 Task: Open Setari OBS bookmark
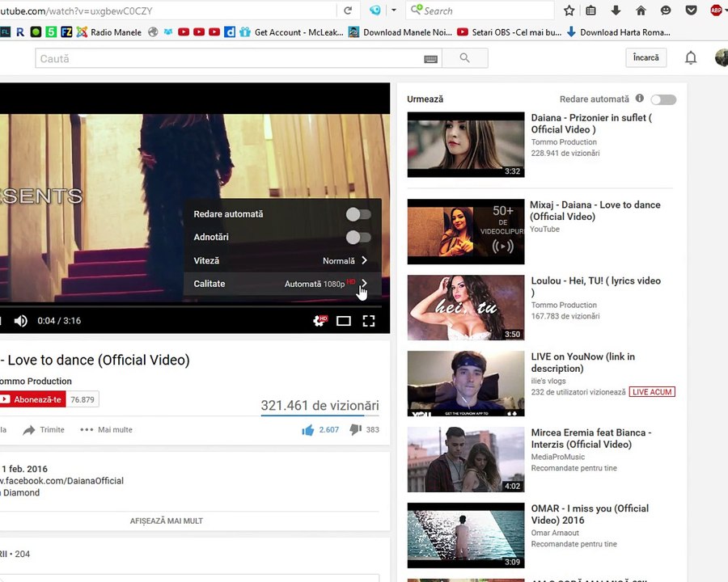[510, 32]
